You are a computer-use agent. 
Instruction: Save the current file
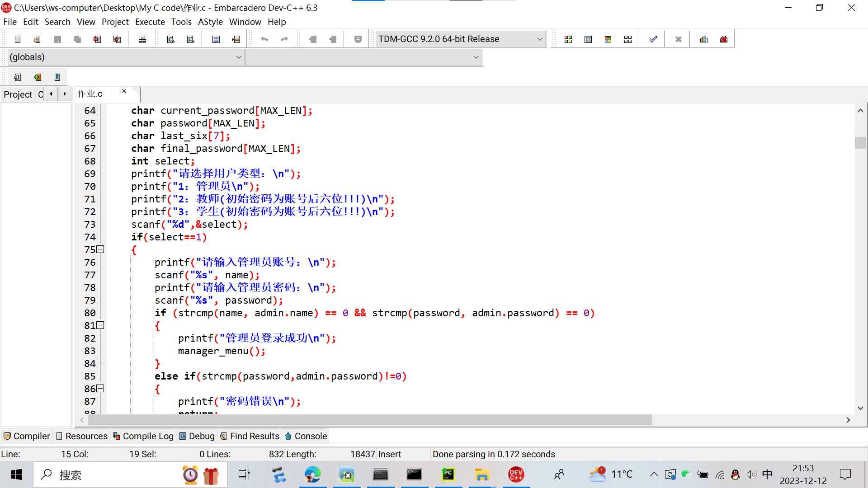pyautogui.click(x=57, y=39)
